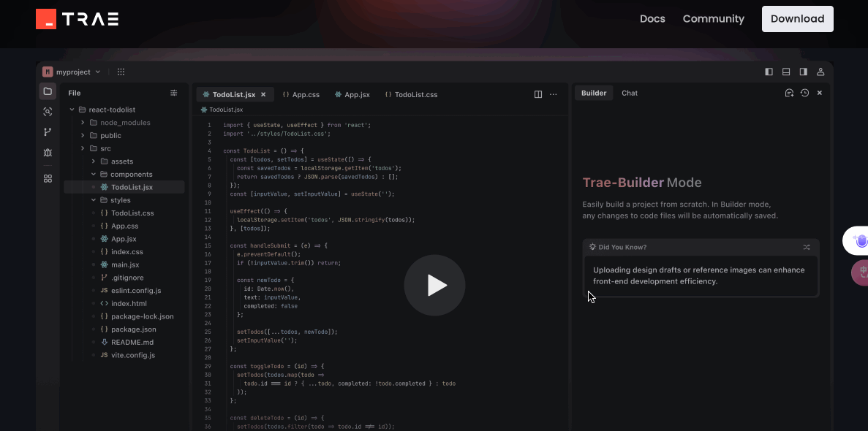Collapse the components folder

pyautogui.click(x=93, y=175)
